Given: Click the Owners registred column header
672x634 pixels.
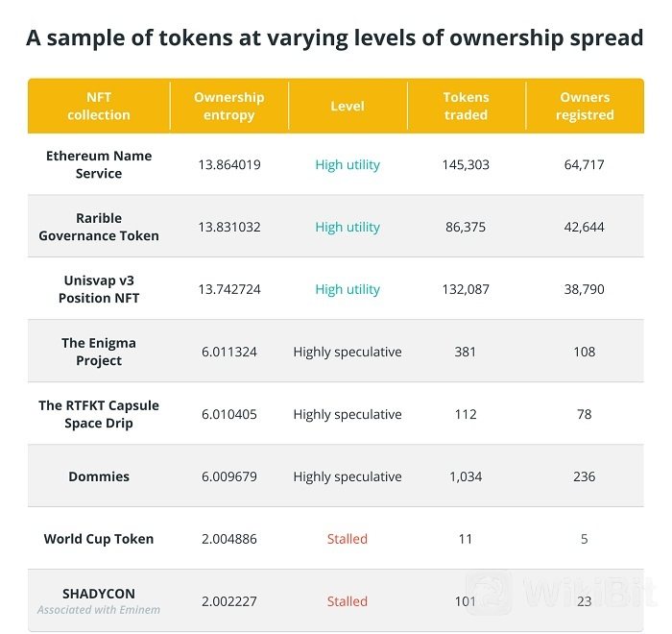Looking at the screenshot, I should click(585, 106).
